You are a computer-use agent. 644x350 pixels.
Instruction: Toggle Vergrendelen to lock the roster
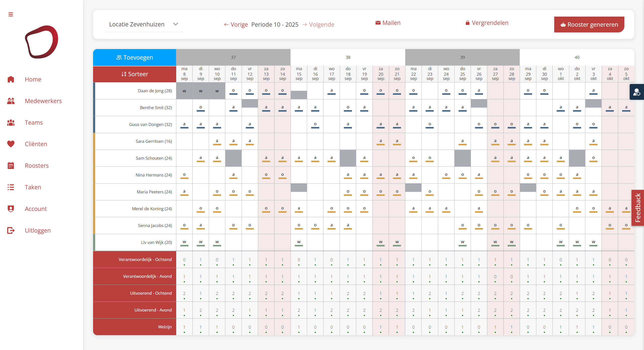(487, 23)
